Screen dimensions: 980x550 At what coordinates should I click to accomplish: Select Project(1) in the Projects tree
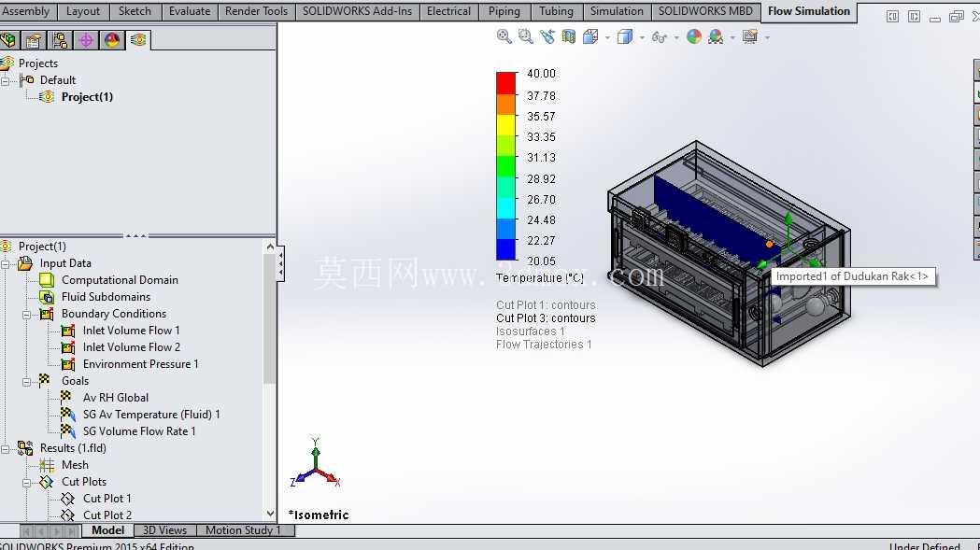(87, 97)
